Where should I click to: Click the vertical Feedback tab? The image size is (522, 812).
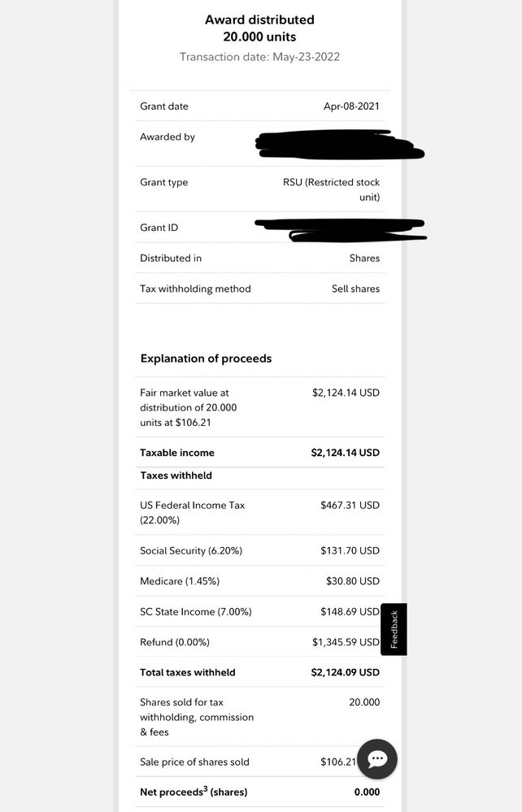pyautogui.click(x=394, y=629)
